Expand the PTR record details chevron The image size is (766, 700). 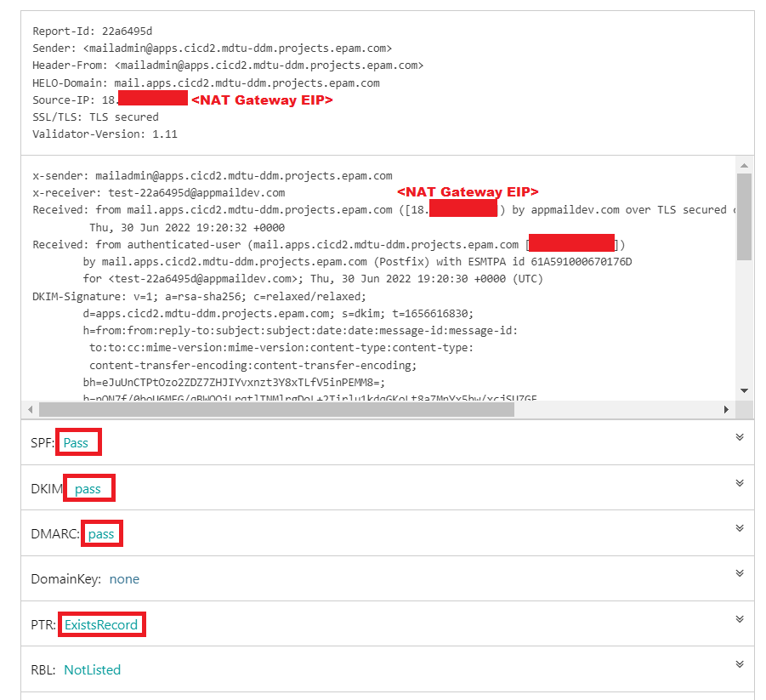click(x=739, y=618)
